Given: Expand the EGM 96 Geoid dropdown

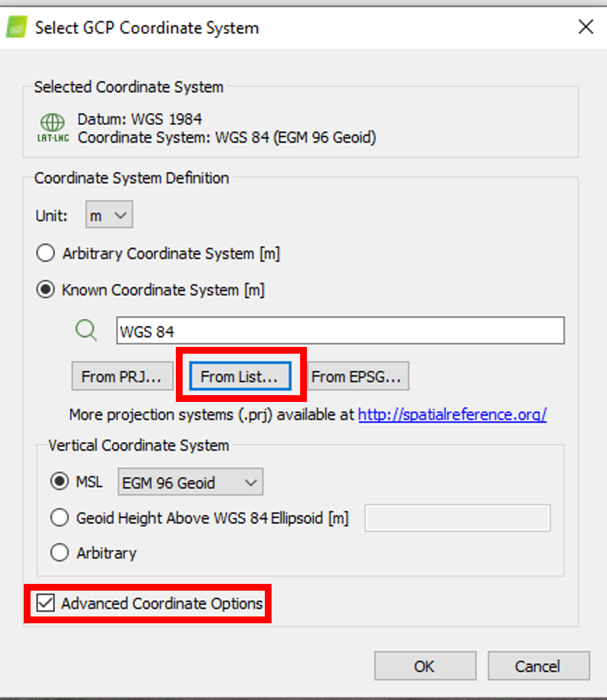Looking at the screenshot, I should [190, 483].
